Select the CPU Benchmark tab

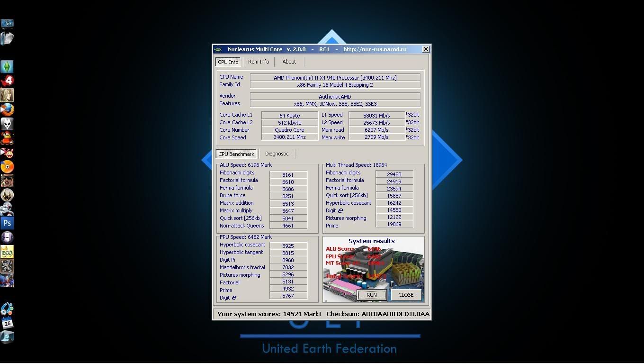pos(236,154)
